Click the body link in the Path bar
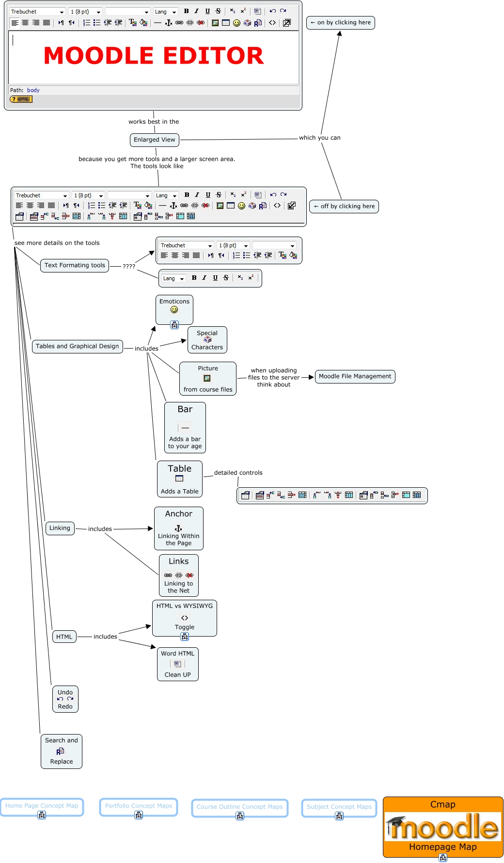504x863 pixels. pyautogui.click(x=33, y=90)
